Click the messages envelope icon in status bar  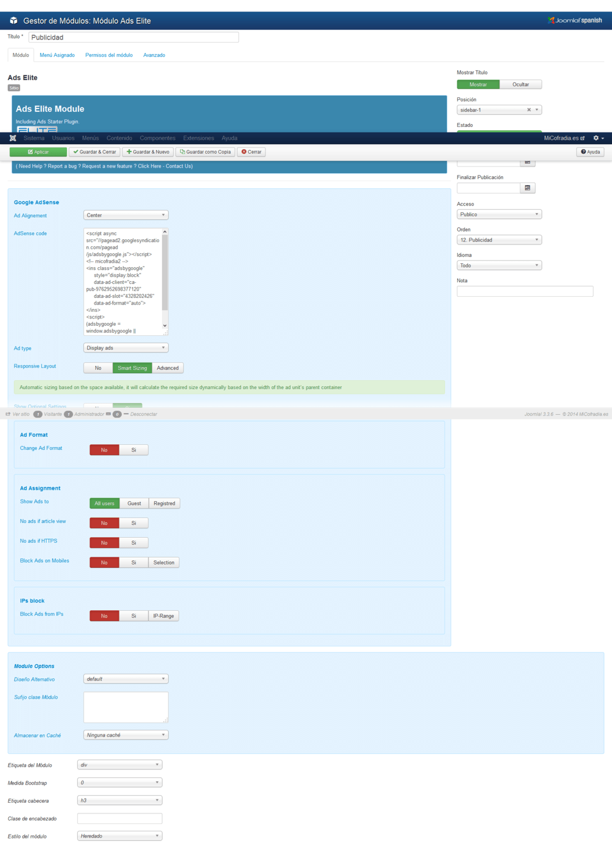pos(108,414)
